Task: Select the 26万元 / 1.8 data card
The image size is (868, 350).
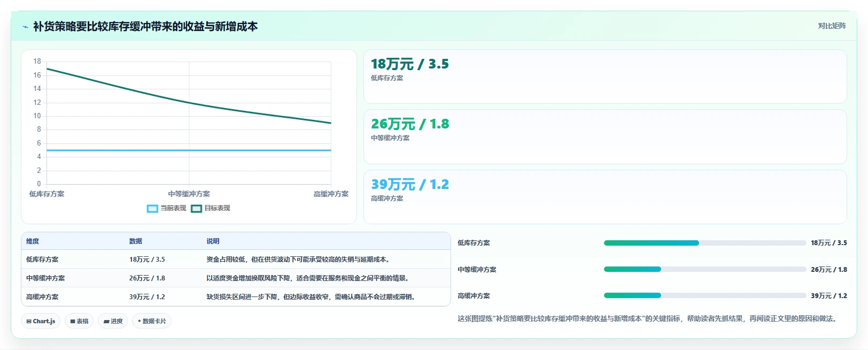Action: point(605,137)
